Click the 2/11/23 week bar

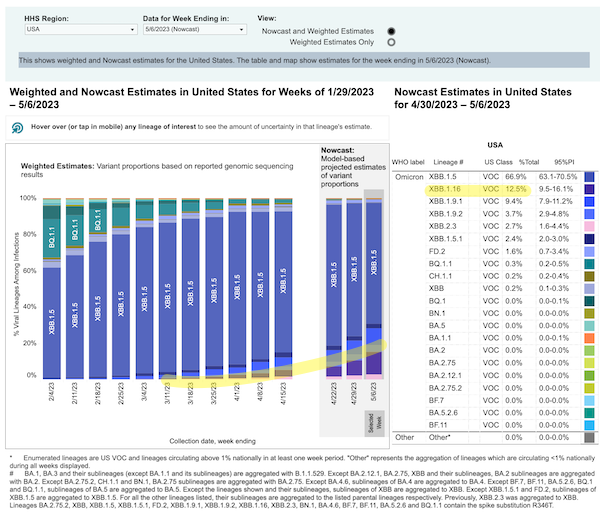75,289
